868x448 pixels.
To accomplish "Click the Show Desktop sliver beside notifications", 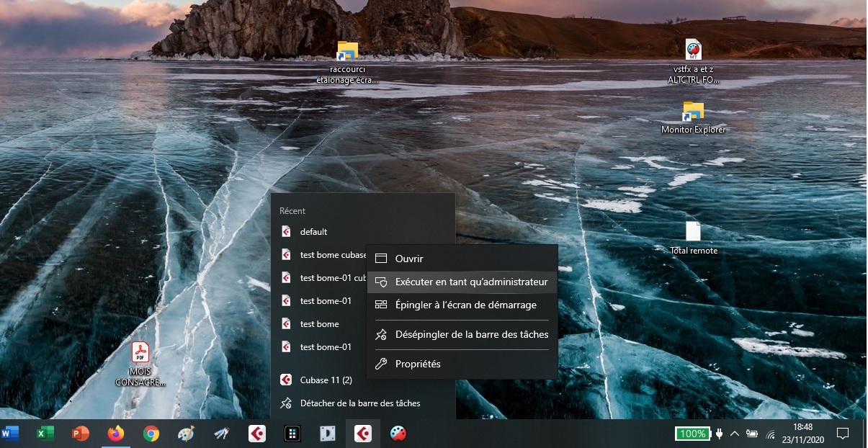I will [x=865, y=434].
